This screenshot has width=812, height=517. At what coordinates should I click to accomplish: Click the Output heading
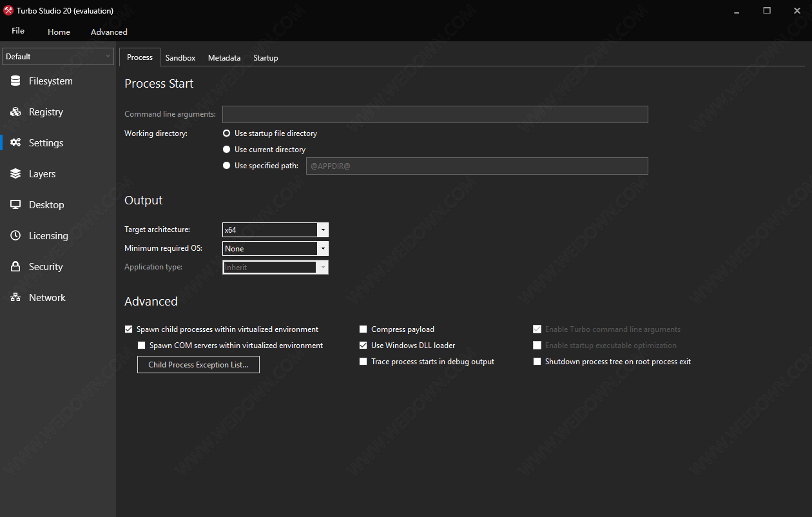(x=143, y=200)
